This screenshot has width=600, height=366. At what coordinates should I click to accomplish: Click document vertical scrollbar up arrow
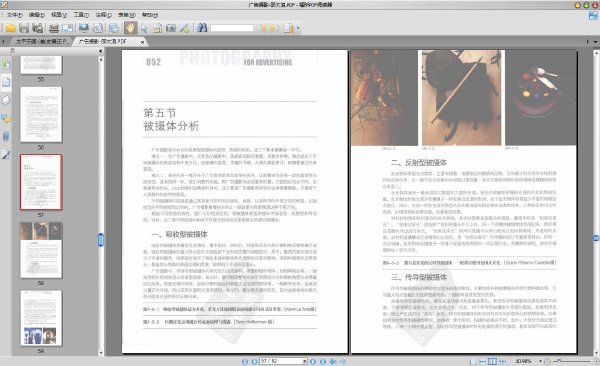point(596,52)
